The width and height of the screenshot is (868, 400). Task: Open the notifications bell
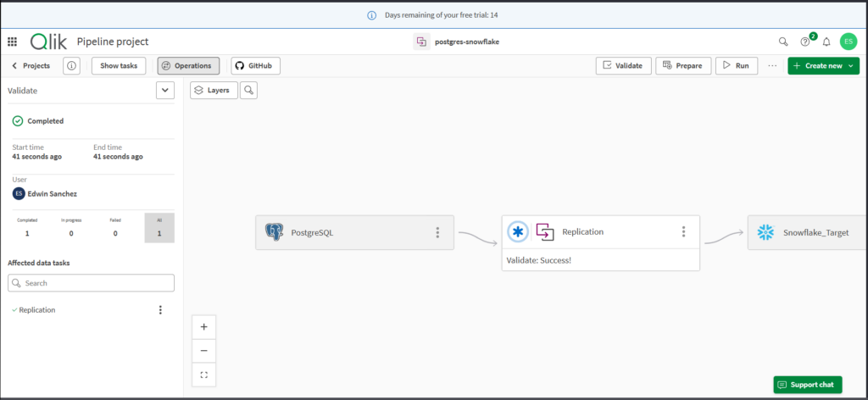[826, 42]
